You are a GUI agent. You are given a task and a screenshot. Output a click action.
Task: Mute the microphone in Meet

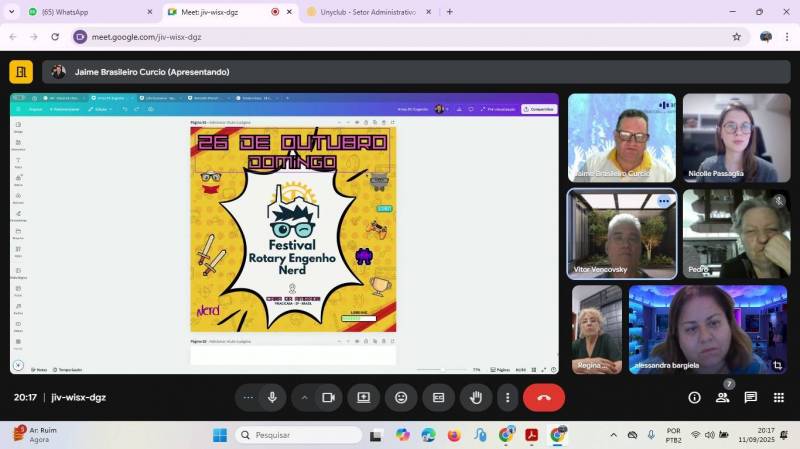click(x=272, y=397)
